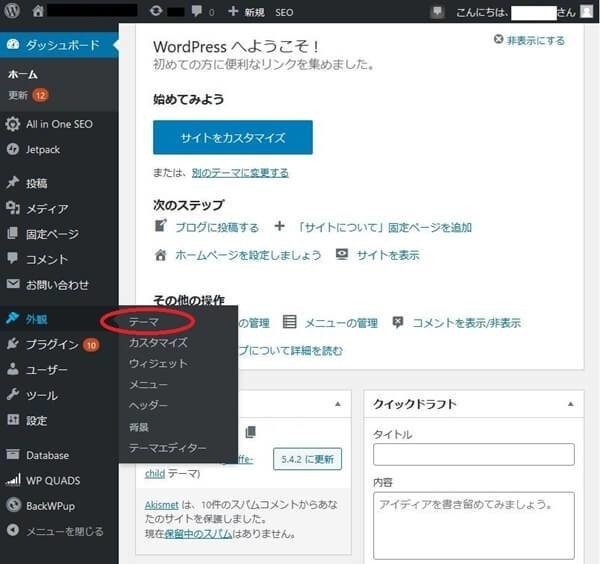Click the お問い合わせ envelope icon
The image size is (600, 564).
click(x=13, y=284)
